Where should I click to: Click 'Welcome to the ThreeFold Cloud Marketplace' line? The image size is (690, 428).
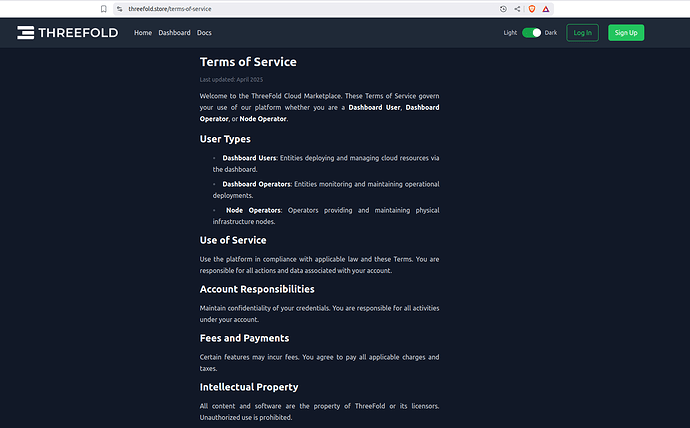pyautogui.click(x=271, y=96)
